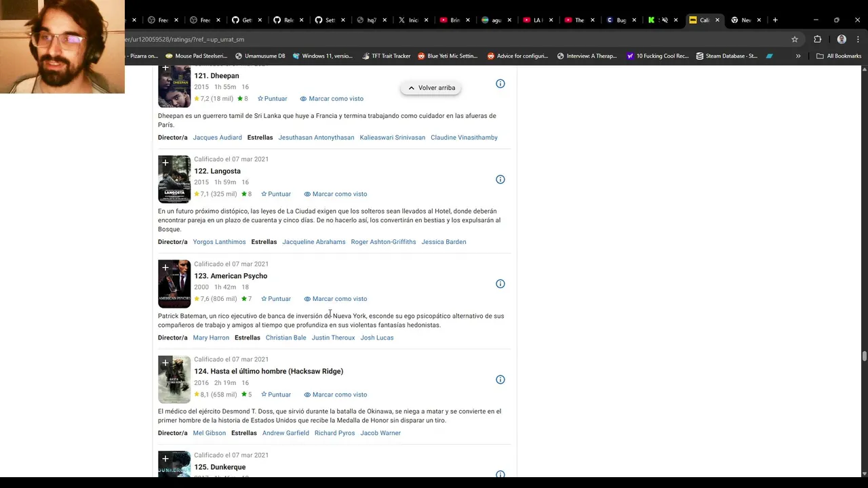The width and height of the screenshot is (868, 488).
Task: Open Umamusume DB bookmark
Action: click(x=260, y=56)
